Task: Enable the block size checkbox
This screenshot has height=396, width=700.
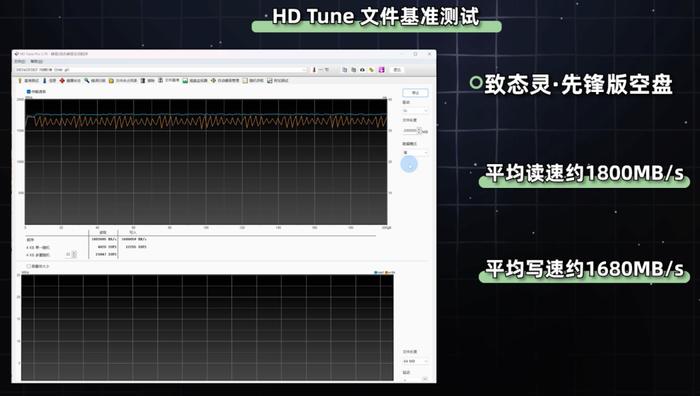Action: [x=29, y=266]
